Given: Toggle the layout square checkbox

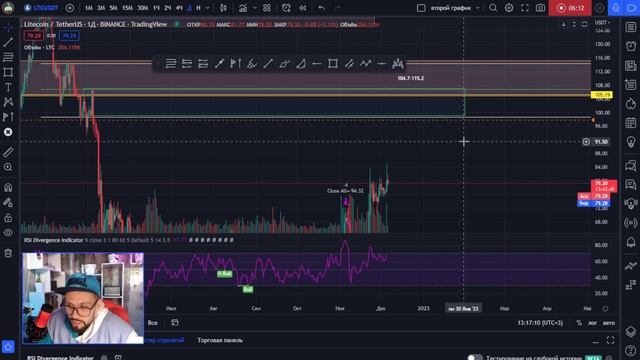Looking at the screenshot, I should tap(421, 8).
